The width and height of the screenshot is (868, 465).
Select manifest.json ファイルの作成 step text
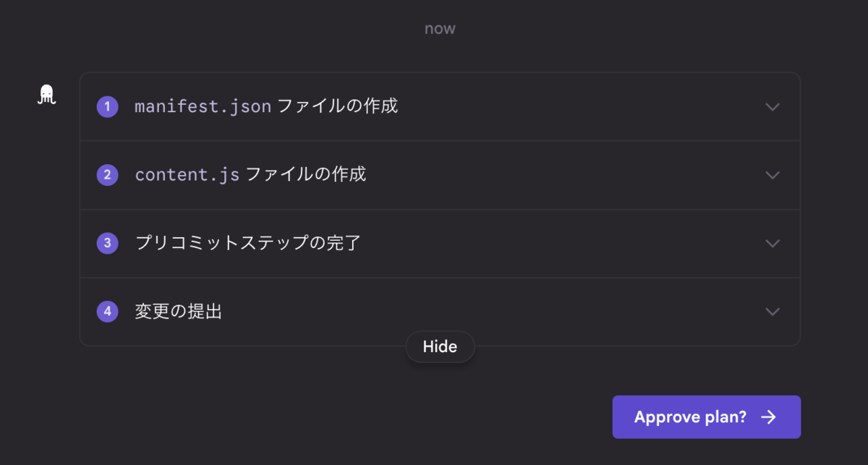[266, 107]
